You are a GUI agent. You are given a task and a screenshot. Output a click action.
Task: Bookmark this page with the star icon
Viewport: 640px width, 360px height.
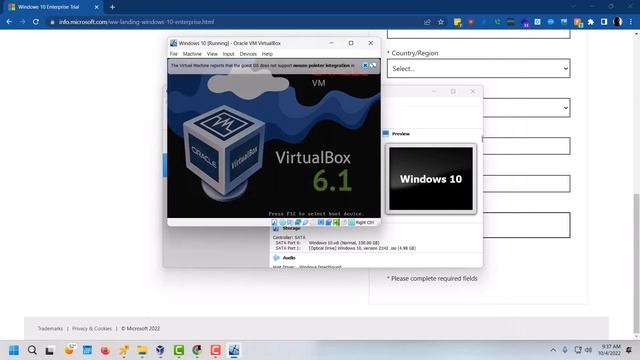(x=441, y=22)
